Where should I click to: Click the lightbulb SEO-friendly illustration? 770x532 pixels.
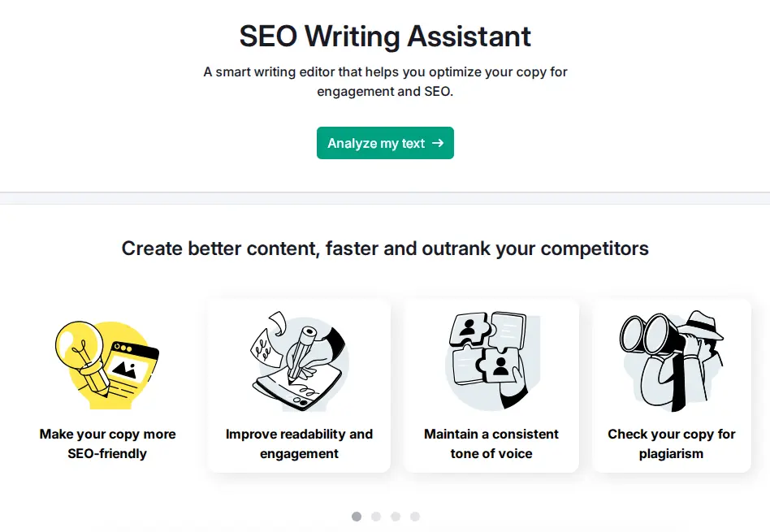[107, 362]
